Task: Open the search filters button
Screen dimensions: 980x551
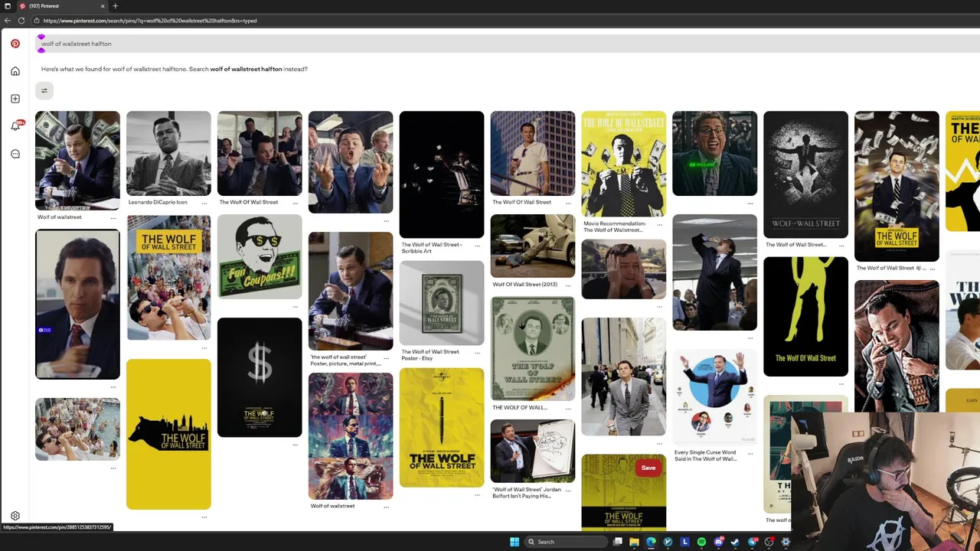Action: [x=44, y=91]
